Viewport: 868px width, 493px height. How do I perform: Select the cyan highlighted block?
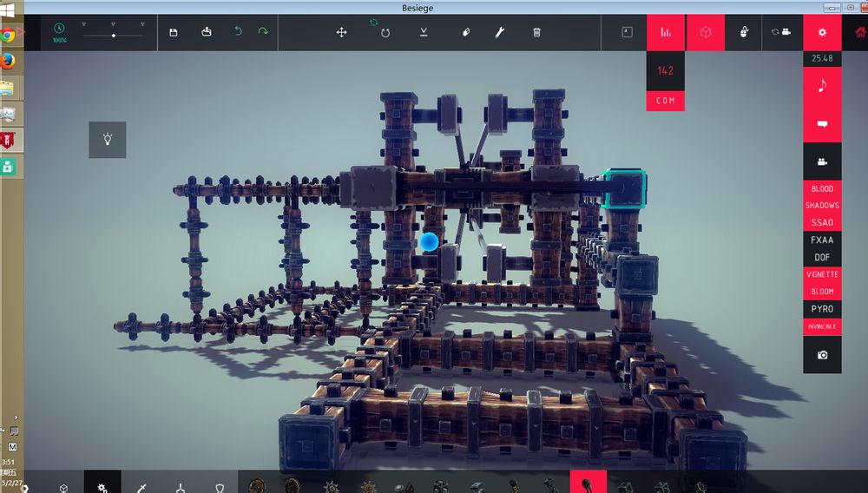624,189
